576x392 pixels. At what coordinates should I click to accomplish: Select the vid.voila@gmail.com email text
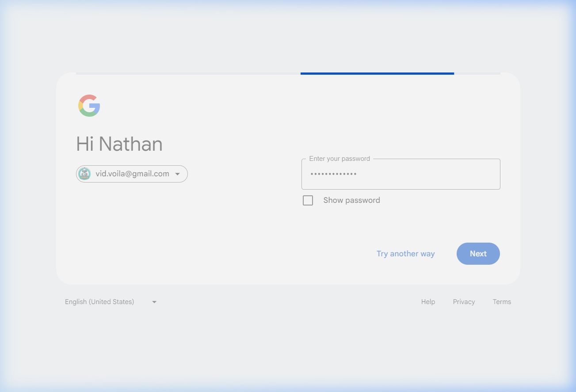click(x=132, y=174)
